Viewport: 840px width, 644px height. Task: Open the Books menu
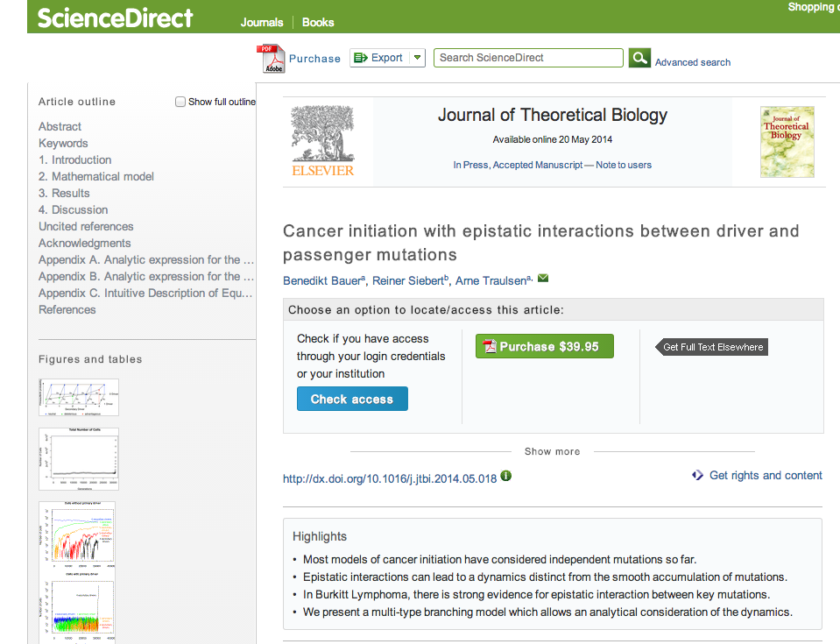click(x=318, y=22)
